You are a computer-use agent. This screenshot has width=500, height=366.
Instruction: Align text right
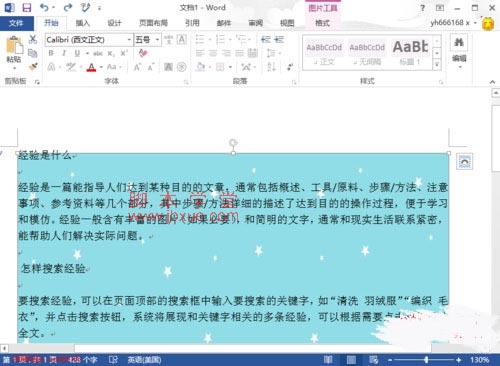pyautogui.click(x=226, y=53)
